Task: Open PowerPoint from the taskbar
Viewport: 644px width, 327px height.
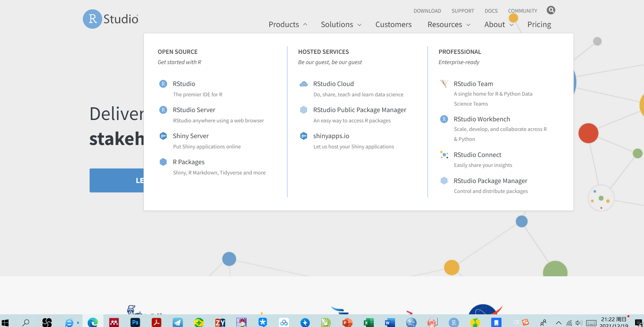Action: pyautogui.click(x=347, y=322)
